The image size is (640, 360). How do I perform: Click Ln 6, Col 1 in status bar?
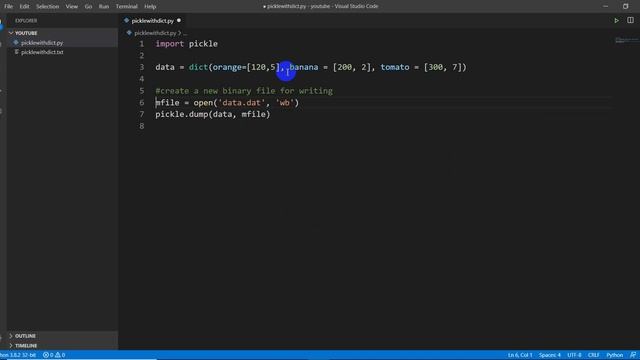pos(520,355)
